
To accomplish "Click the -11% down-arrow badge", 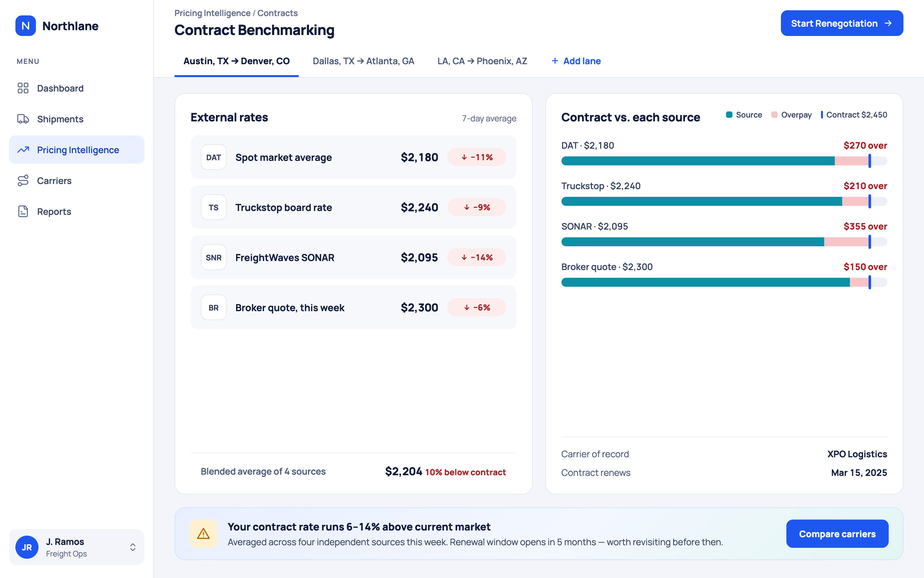I will pos(476,157).
